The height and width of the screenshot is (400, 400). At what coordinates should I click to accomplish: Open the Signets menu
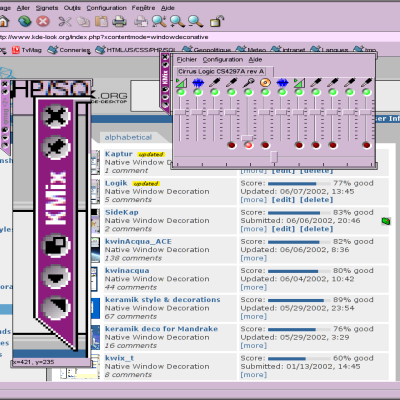pyautogui.click(x=47, y=8)
